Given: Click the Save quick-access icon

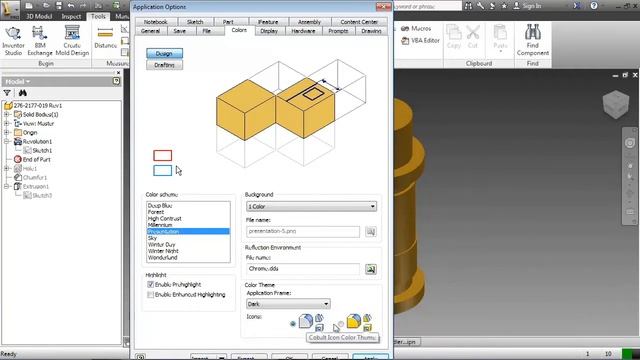Looking at the screenshot, I should tap(59, 6).
